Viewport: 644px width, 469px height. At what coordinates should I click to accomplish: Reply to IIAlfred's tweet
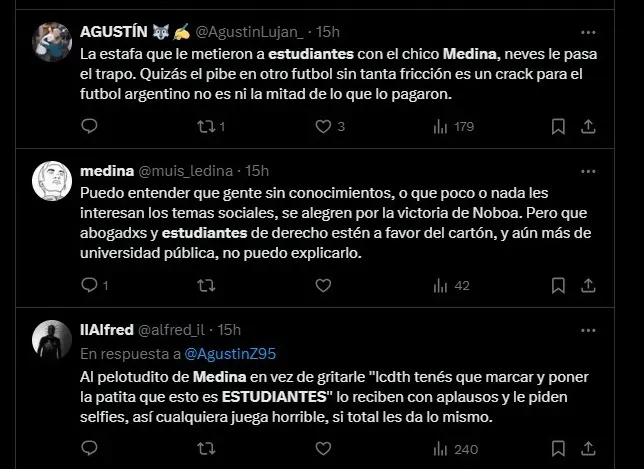[89, 448]
